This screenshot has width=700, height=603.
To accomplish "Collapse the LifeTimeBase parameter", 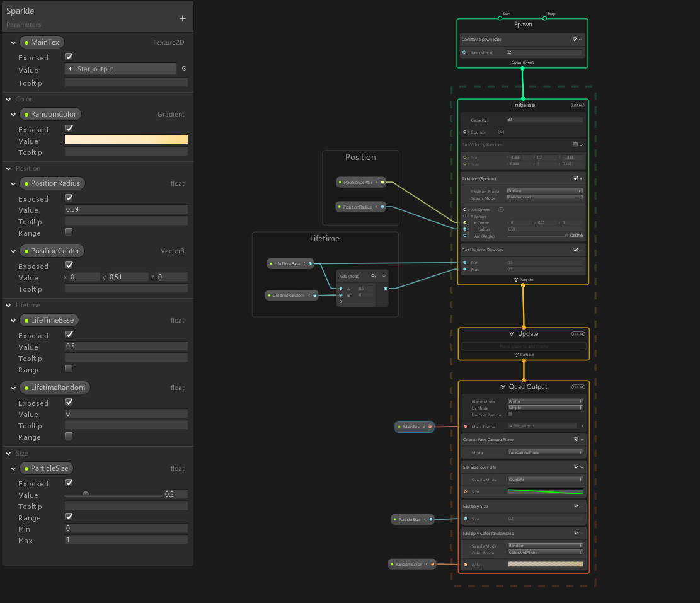I will (x=14, y=320).
